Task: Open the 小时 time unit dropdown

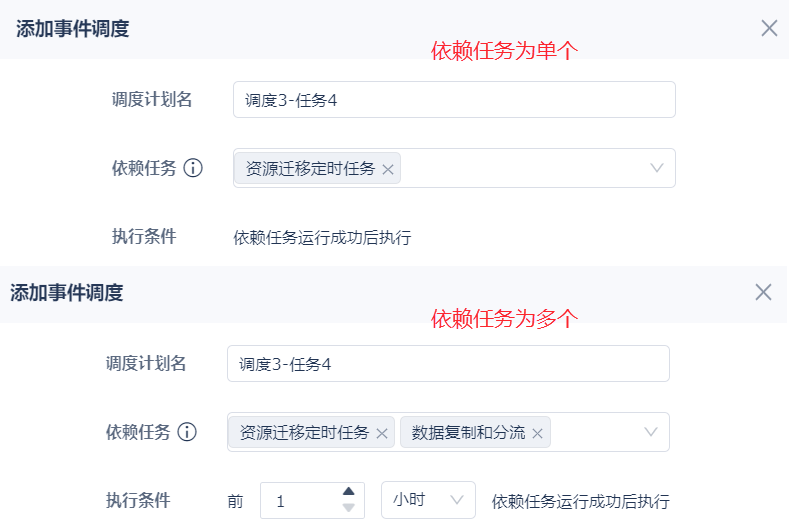Action: [428, 500]
